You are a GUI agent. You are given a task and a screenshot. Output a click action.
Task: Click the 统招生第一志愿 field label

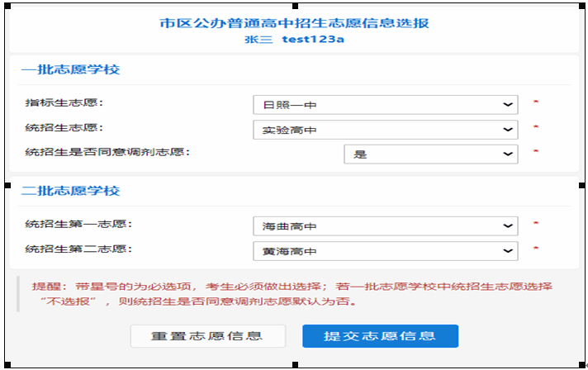coord(79,224)
